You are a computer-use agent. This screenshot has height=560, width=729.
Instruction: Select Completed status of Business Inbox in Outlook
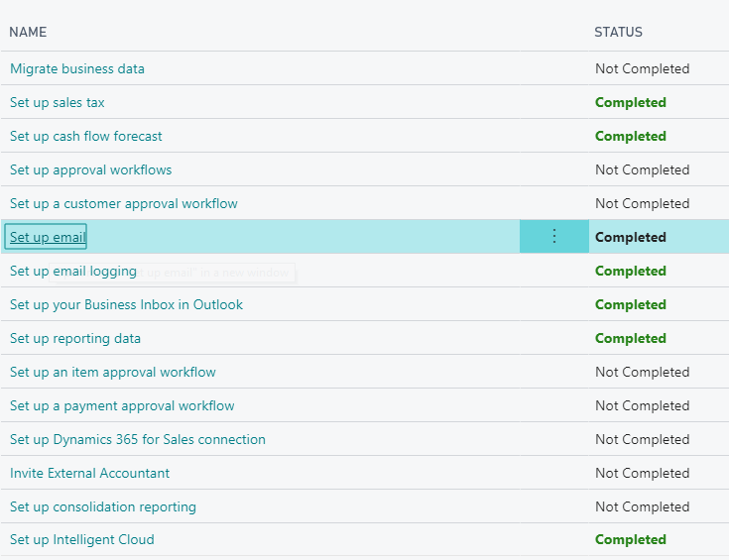631,305
